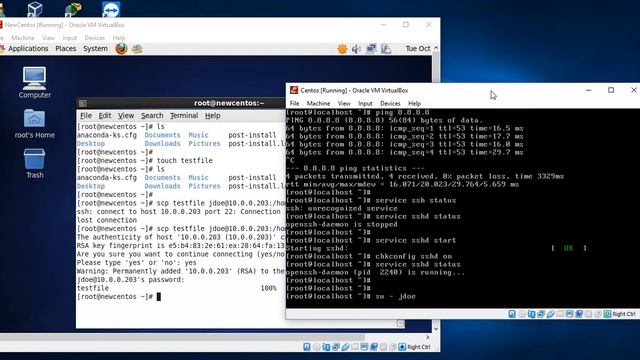Viewport: 640px width, 360px height.
Task: Open Devices menu in NewCentos VM window
Action: pos(95,38)
